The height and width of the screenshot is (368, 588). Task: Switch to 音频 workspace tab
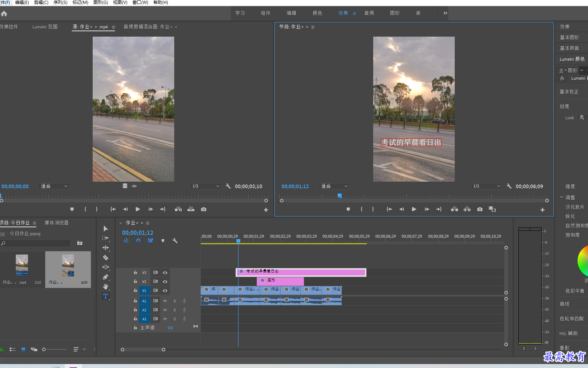point(369,13)
